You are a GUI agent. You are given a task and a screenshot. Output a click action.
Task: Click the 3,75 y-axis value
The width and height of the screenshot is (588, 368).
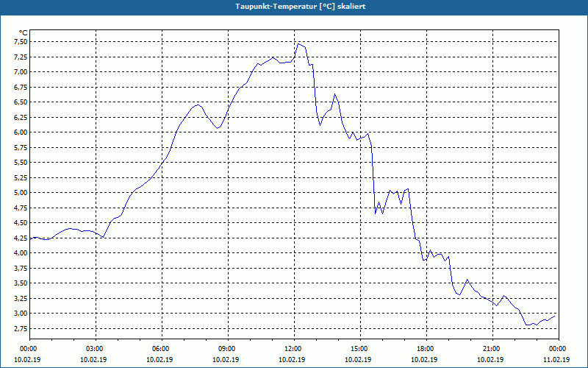(x=21, y=269)
